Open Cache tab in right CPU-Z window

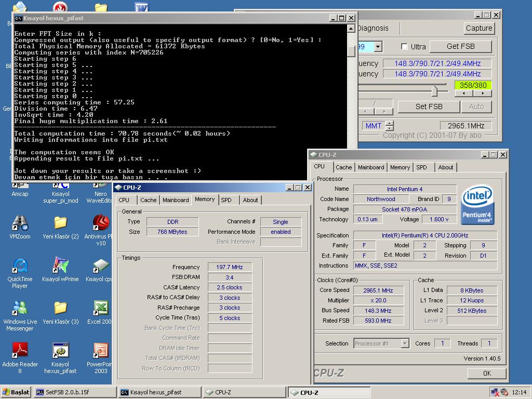click(x=344, y=167)
